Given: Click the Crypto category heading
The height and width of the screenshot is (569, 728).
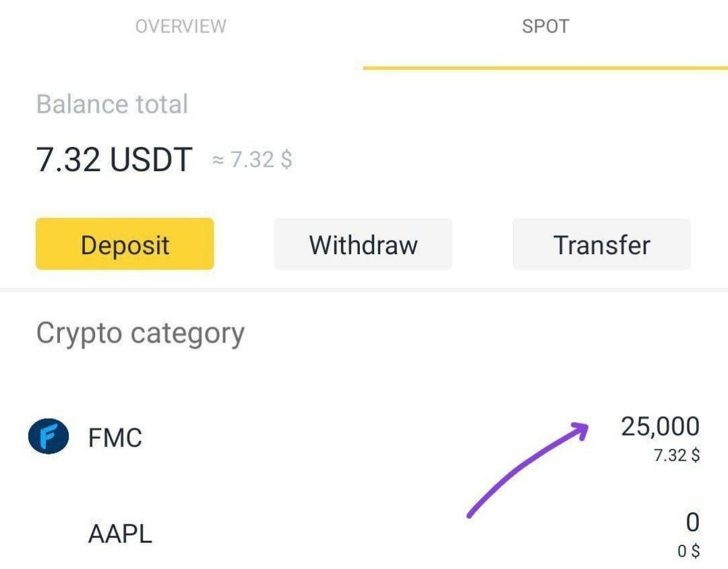Looking at the screenshot, I should pyautogui.click(x=140, y=333).
